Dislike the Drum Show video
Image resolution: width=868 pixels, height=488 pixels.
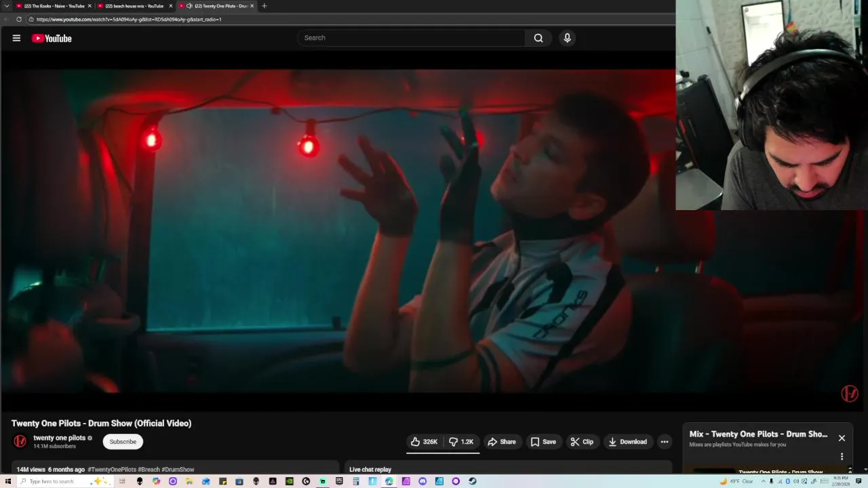(461, 442)
